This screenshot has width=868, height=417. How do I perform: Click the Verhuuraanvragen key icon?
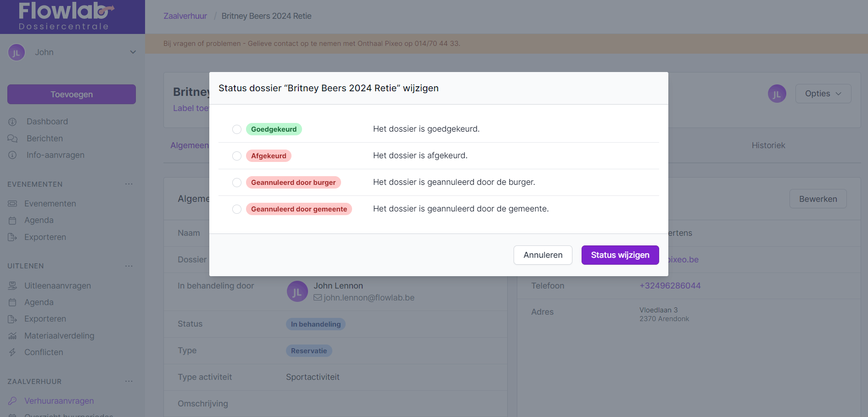[12, 401]
